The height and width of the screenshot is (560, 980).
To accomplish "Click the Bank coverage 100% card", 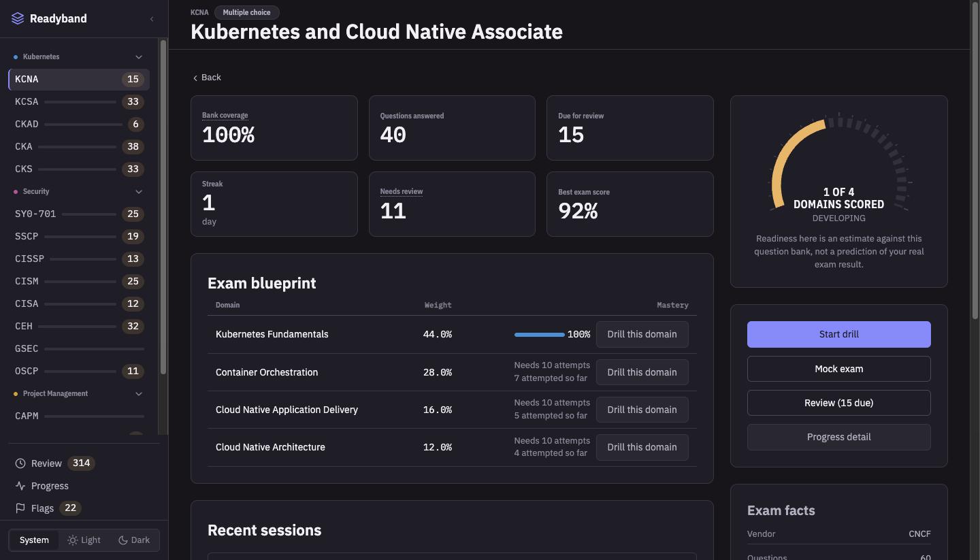I will pos(274,128).
